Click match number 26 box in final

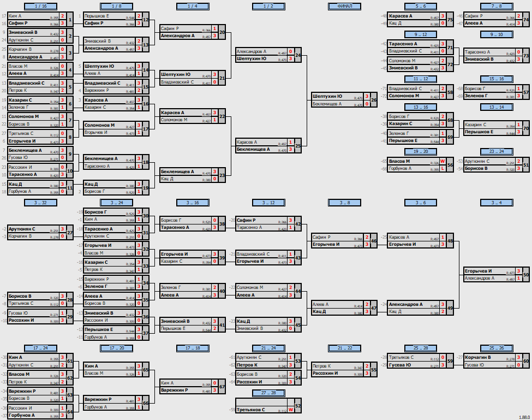pyautogui.click(x=374, y=100)
